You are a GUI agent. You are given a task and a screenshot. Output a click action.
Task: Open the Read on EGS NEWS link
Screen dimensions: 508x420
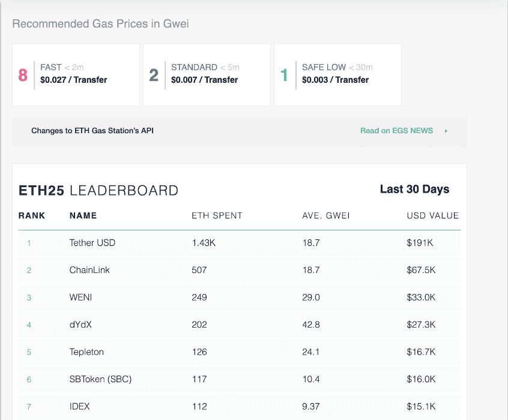coord(396,131)
